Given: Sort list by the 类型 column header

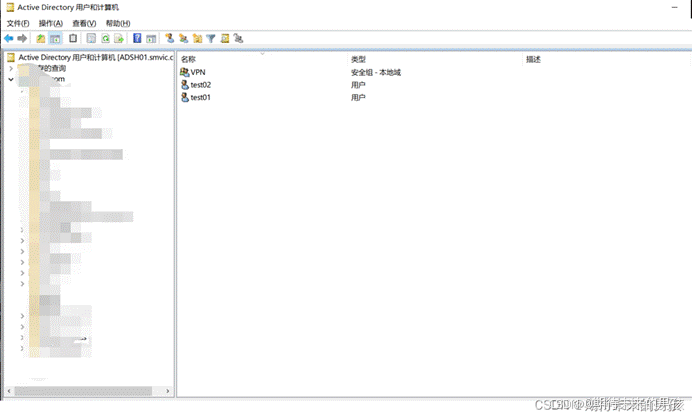Looking at the screenshot, I should tap(358, 59).
